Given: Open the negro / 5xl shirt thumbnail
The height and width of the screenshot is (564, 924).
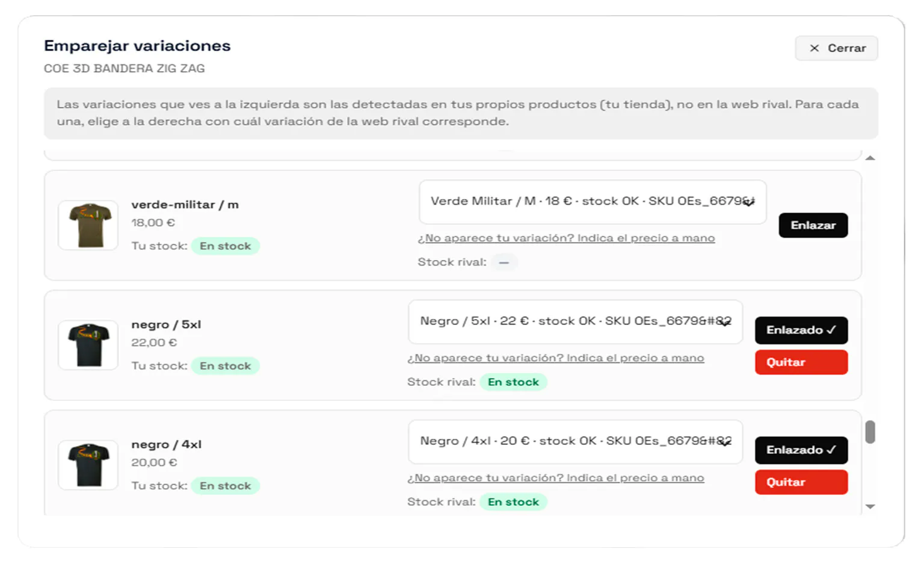Looking at the screenshot, I should click(x=88, y=345).
